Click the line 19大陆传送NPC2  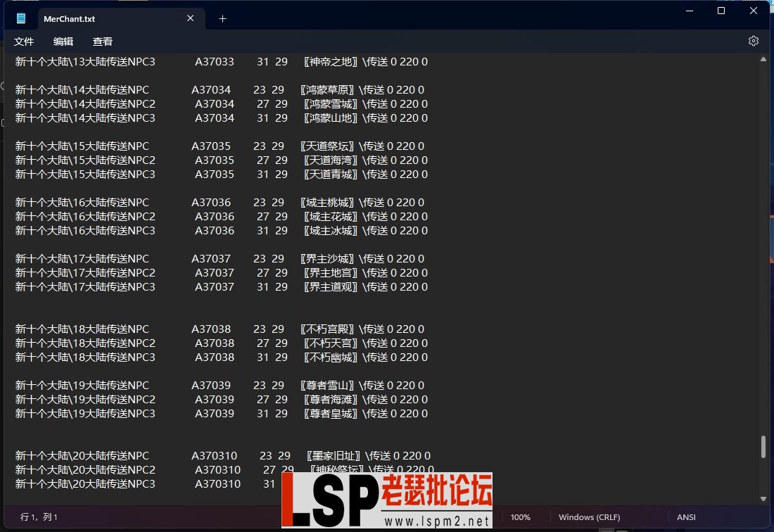tap(221, 399)
